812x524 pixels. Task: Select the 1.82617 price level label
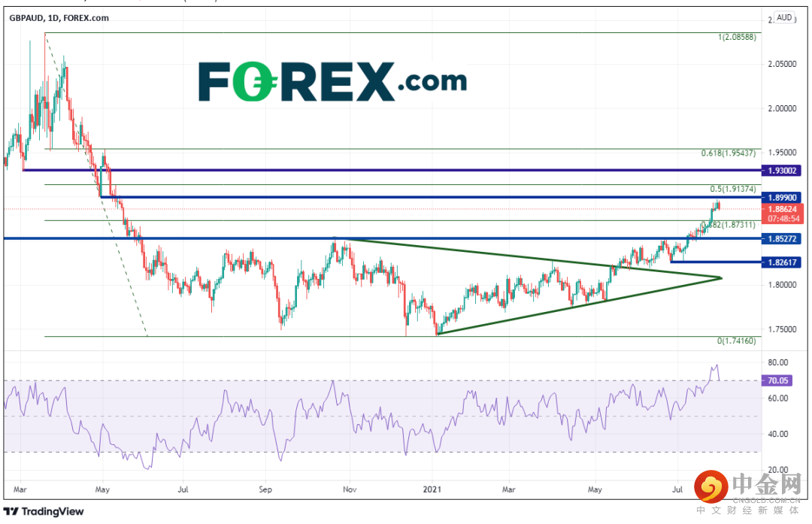[x=782, y=262]
